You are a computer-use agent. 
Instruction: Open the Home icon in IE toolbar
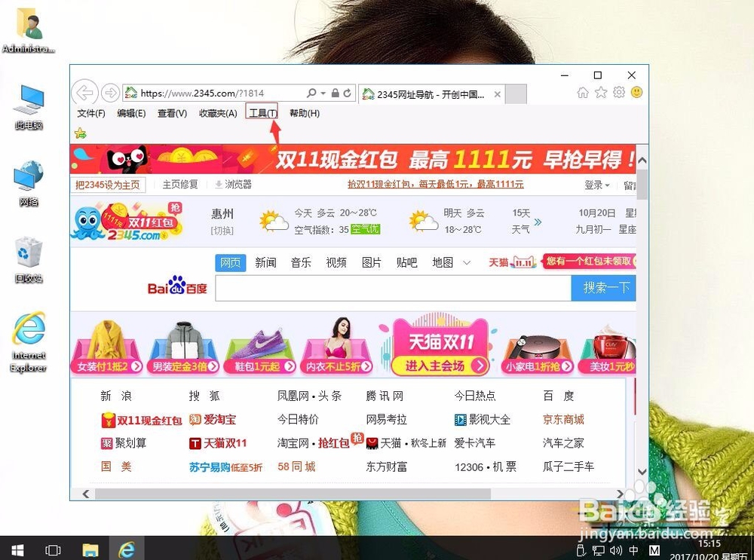pos(583,92)
